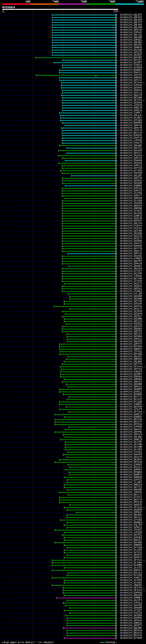Select hit label UniRef100_Q7XA49
146x644 pixels.
[x=131, y=638]
